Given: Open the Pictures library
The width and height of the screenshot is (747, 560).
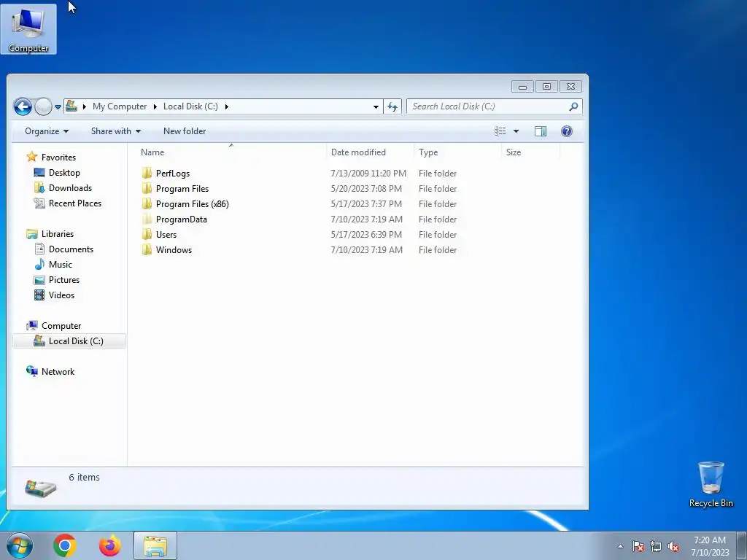Looking at the screenshot, I should [64, 279].
